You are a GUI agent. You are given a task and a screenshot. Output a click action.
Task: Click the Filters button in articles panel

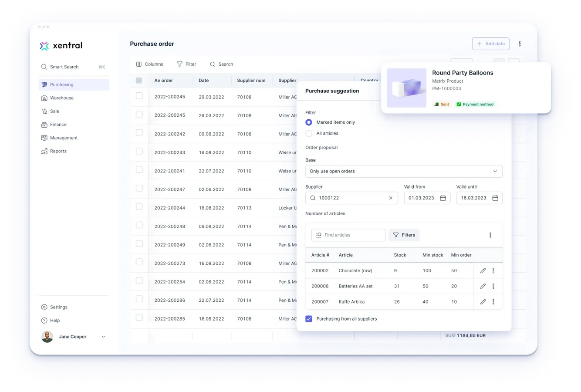(x=404, y=235)
